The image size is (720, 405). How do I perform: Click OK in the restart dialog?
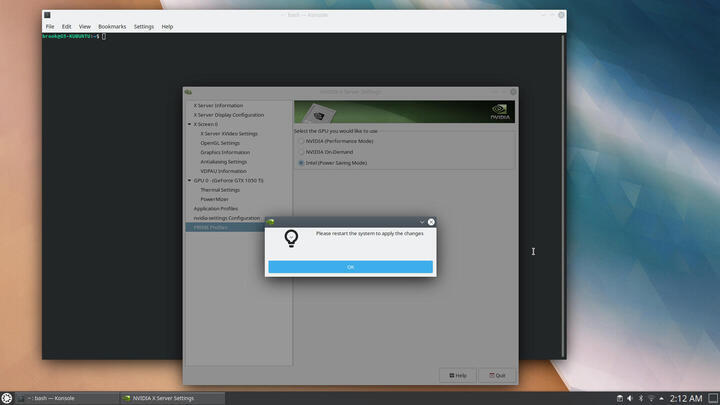[350, 267]
